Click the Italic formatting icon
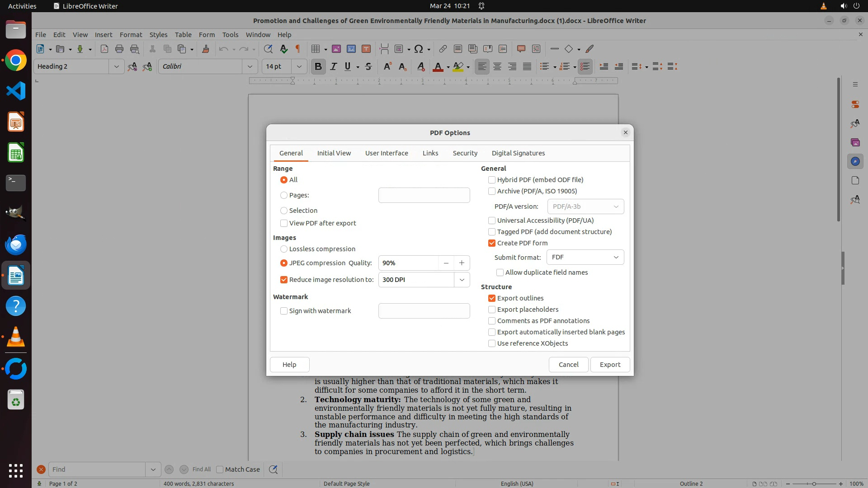This screenshot has height=488, width=868. click(333, 66)
